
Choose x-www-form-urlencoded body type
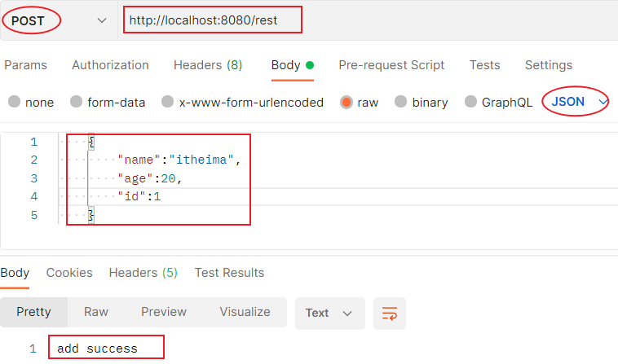coord(168,102)
